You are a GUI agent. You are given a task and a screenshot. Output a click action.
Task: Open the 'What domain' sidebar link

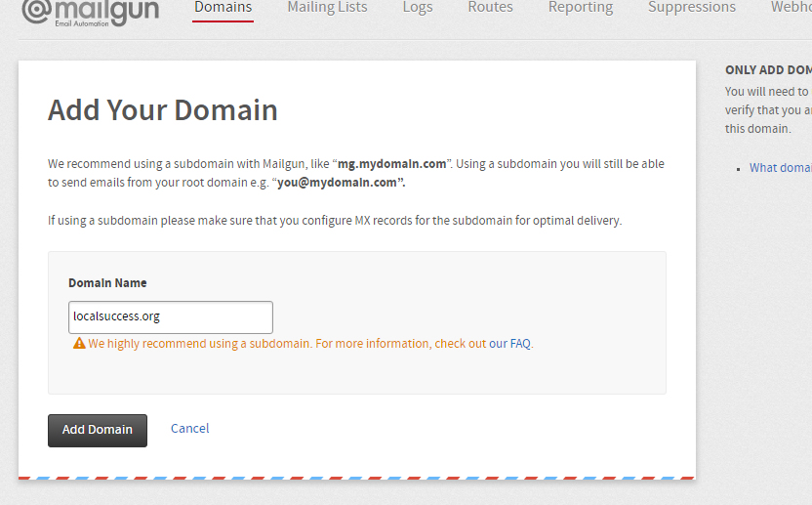[x=780, y=168]
